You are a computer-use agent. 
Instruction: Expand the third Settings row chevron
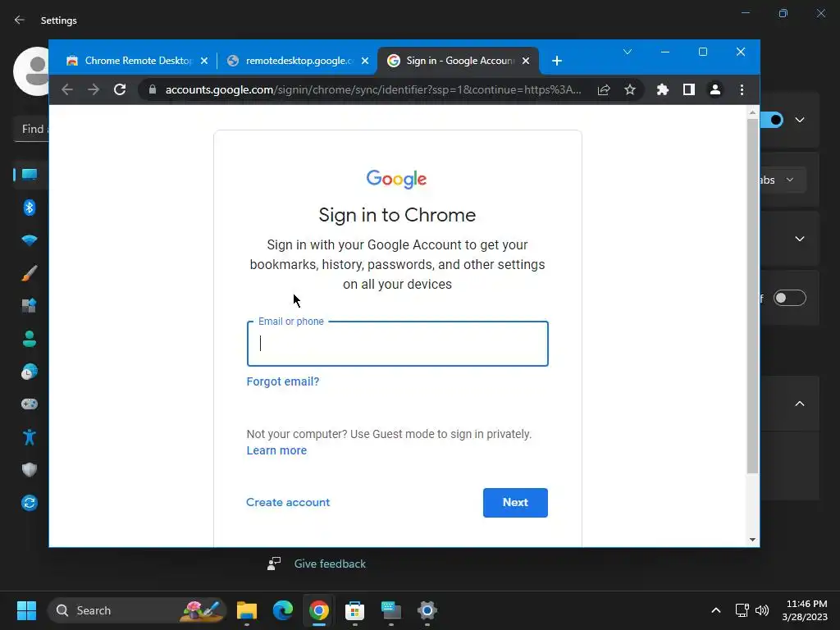click(x=800, y=239)
